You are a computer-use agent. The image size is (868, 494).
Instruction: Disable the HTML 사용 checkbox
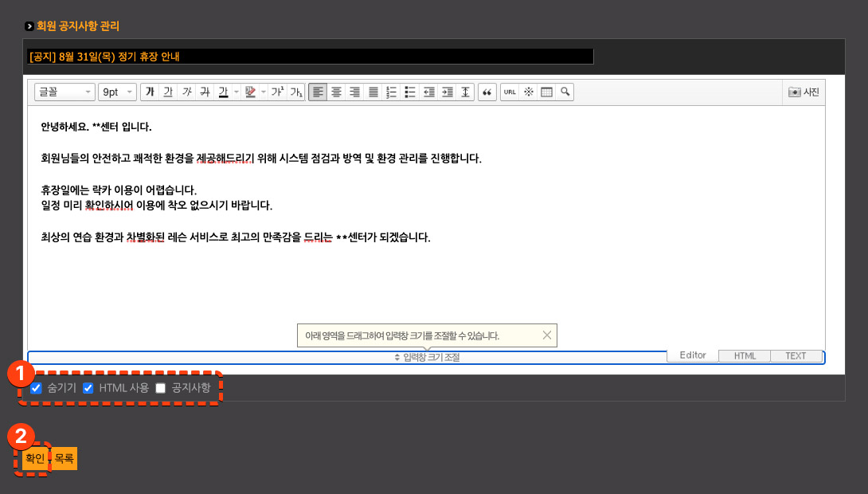(x=88, y=388)
